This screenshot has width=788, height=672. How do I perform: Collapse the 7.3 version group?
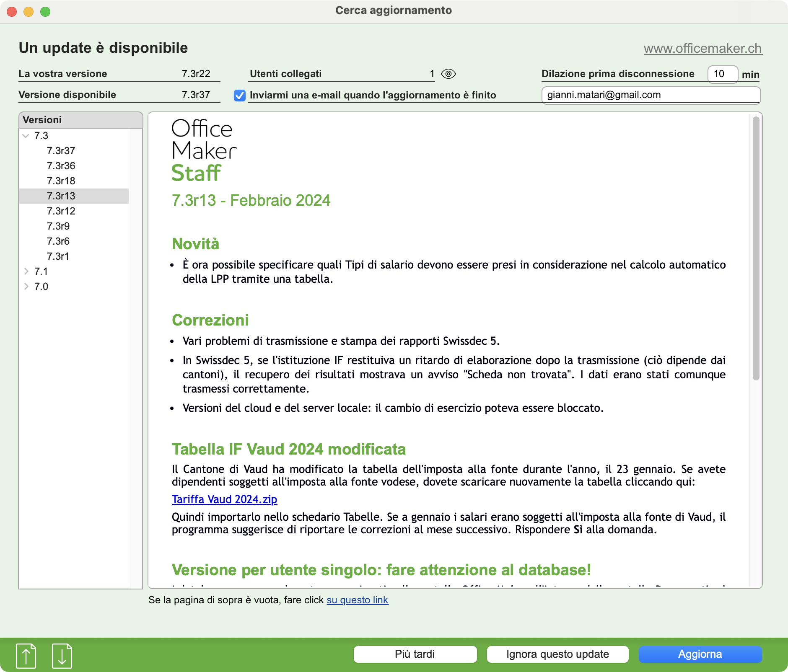pos(26,136)
